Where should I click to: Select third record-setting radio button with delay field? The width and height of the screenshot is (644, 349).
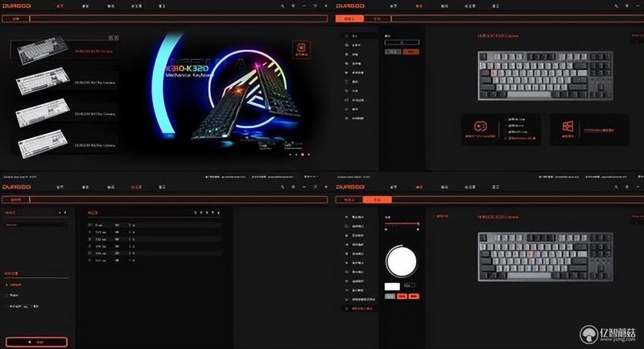pyautogui.click(x=6, y=306)
